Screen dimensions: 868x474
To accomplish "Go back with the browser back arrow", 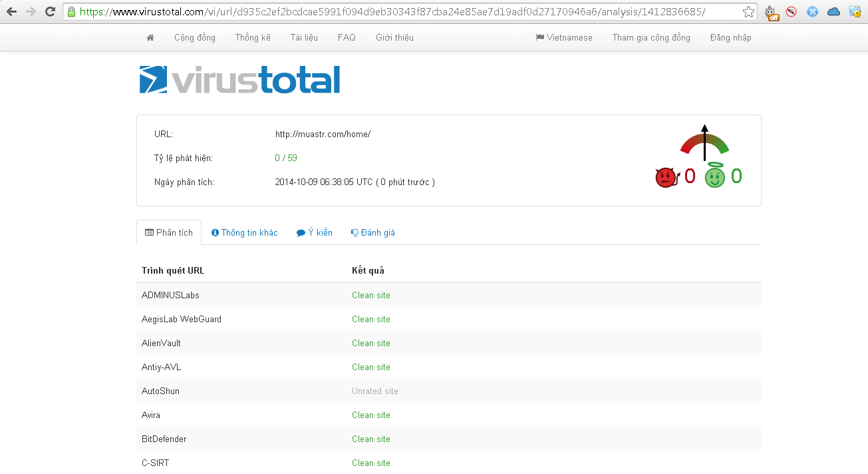I will 12,11.
